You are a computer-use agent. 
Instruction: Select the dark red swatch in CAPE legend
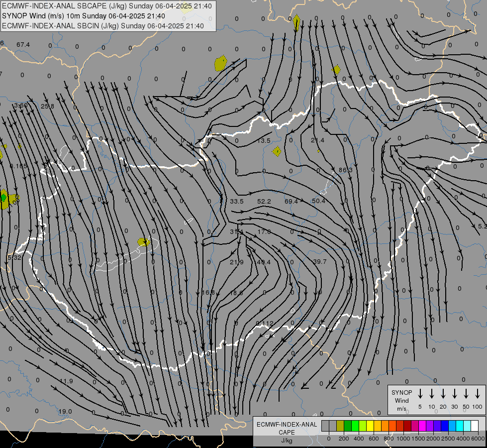point(407,426)
